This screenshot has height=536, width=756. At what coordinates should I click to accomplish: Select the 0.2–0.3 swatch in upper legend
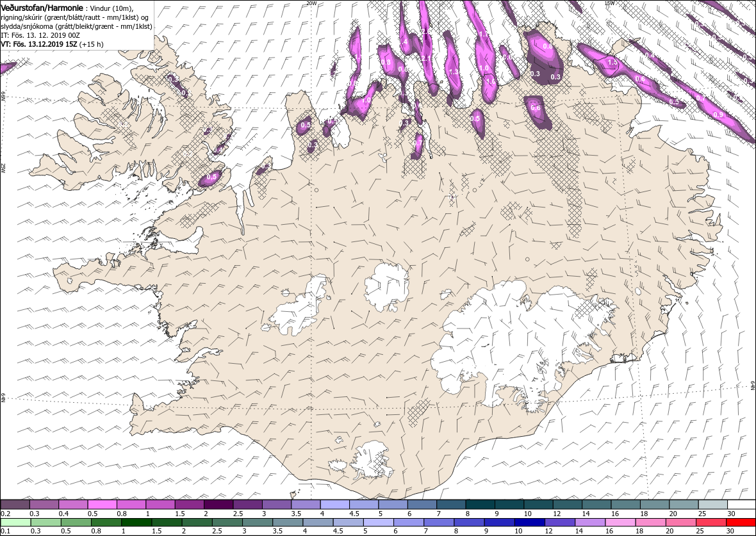point(15,505)
